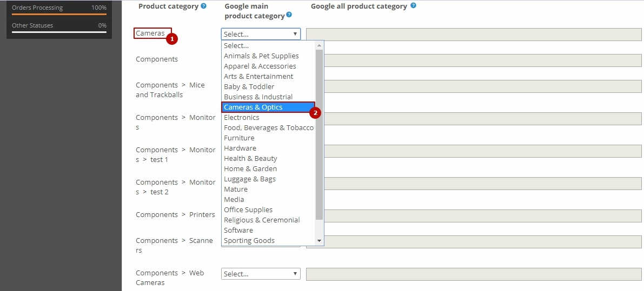Select the Sporting Goods option
644x291 pixels.
pos(249,240)
